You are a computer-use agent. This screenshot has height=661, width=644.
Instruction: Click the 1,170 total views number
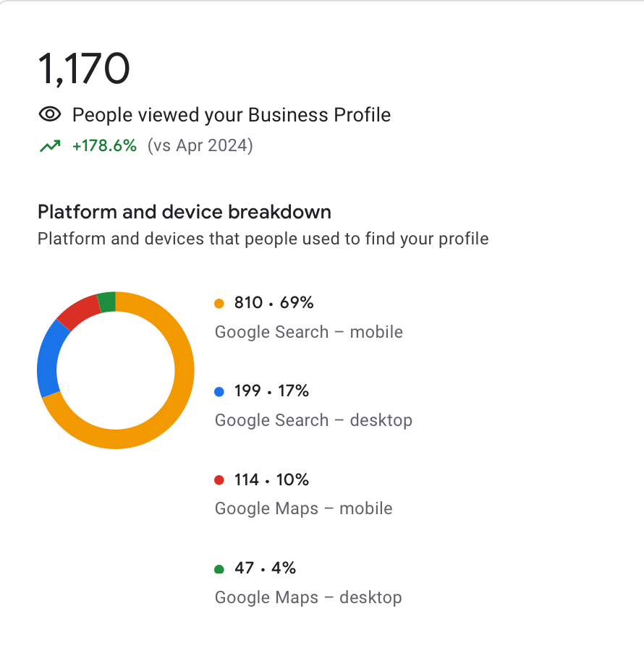click(84, 69)
